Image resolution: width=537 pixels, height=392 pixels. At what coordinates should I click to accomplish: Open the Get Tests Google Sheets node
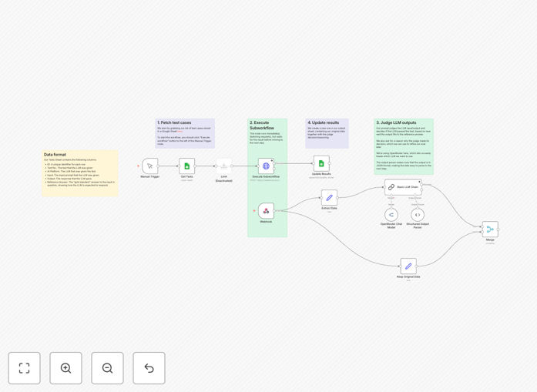click(187, 166)
